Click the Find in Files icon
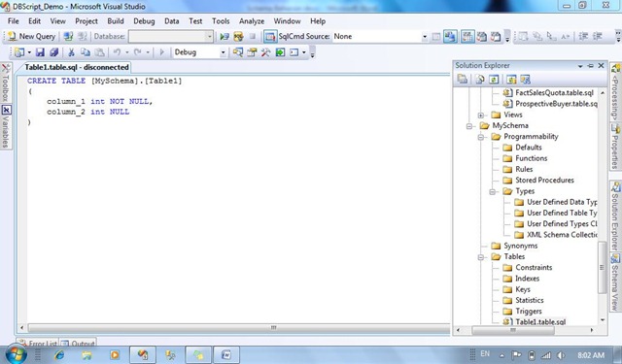Viewport: 622px width, 364px height. (x=238, y=52)
